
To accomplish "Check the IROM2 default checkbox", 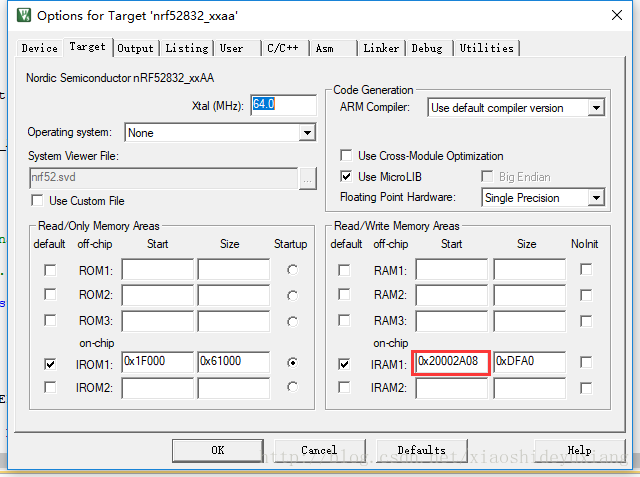I will pos(50,387).
